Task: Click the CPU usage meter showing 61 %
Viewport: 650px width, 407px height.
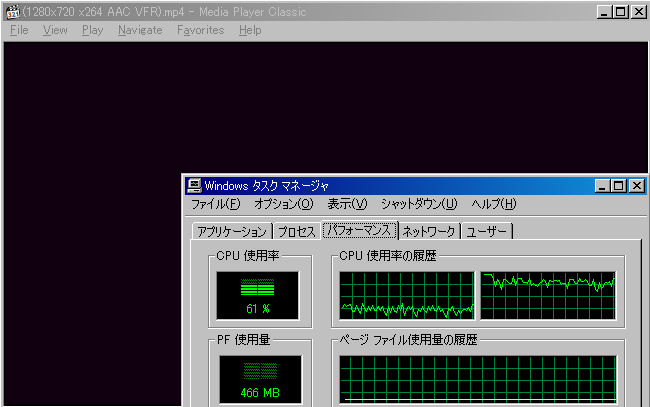Action: click(257, 296)
